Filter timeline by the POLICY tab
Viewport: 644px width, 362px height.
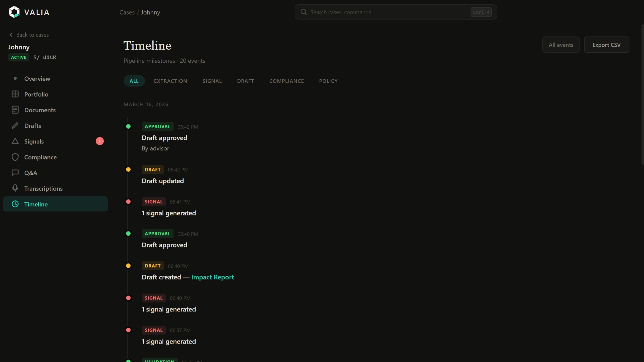pos(328,81)
